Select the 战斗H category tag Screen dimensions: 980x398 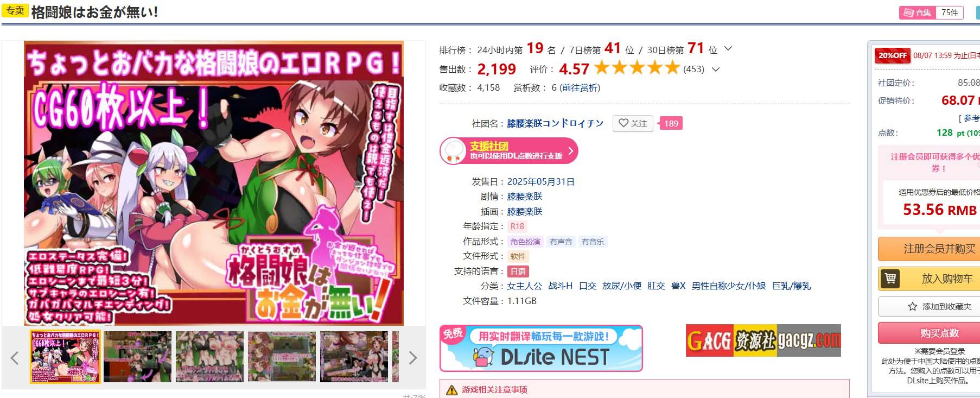click(560, 286)
